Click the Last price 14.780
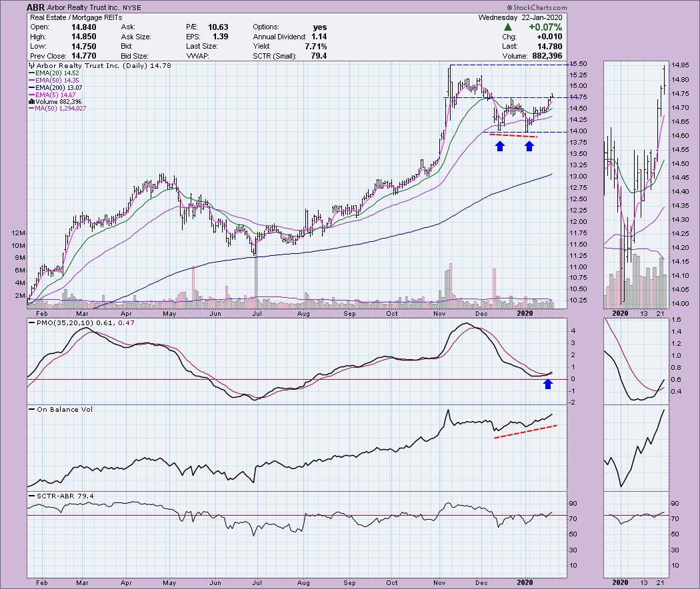Screen dimensions: 700x589 (549, 47)
